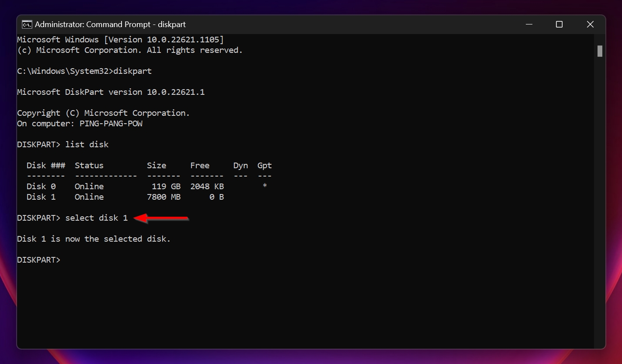Click the 'Status' column header
622x364 pixels.
(x=89, y=166)
